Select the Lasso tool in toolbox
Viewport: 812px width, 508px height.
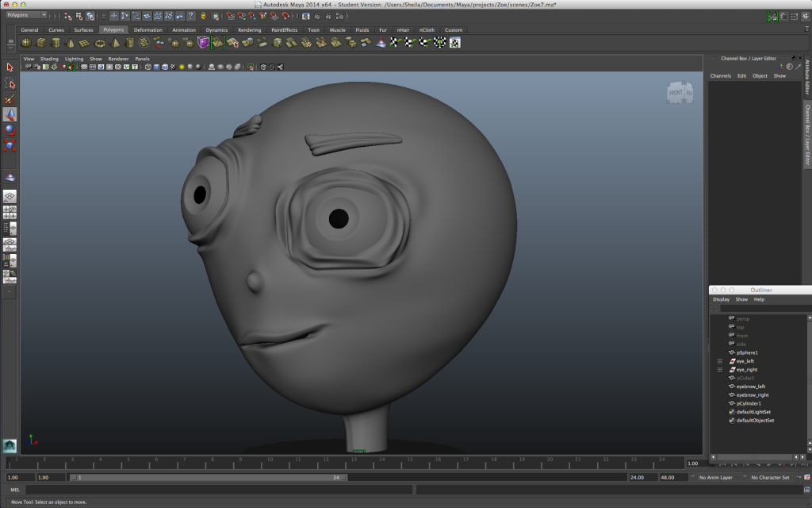[10, 83]
